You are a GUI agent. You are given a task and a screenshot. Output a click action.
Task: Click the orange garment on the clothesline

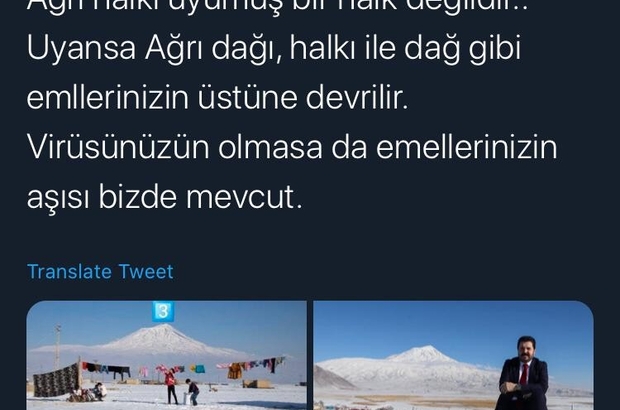235,371
